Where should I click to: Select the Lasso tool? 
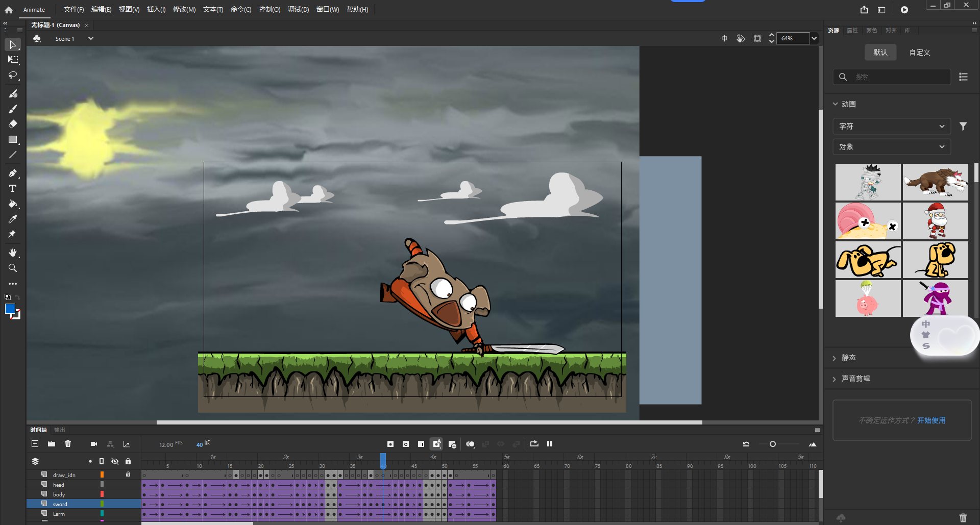(x=13, y=76)
